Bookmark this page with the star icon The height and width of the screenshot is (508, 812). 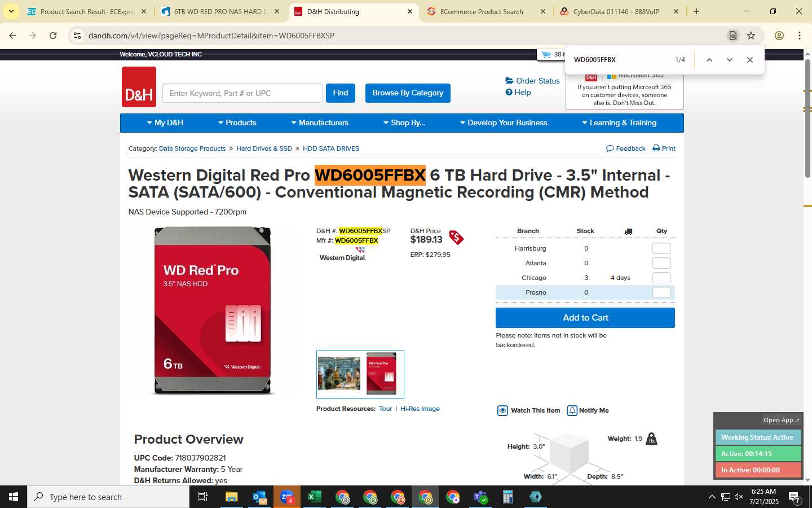751,36
